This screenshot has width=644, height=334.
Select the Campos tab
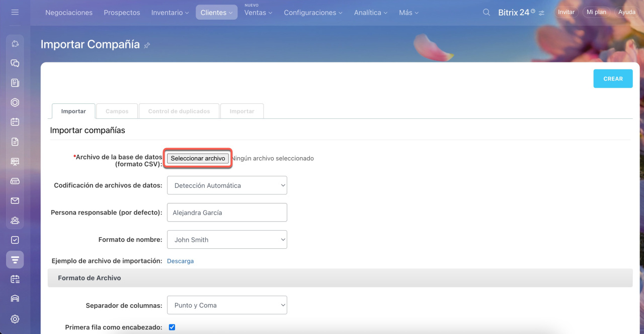pos(117,111)
